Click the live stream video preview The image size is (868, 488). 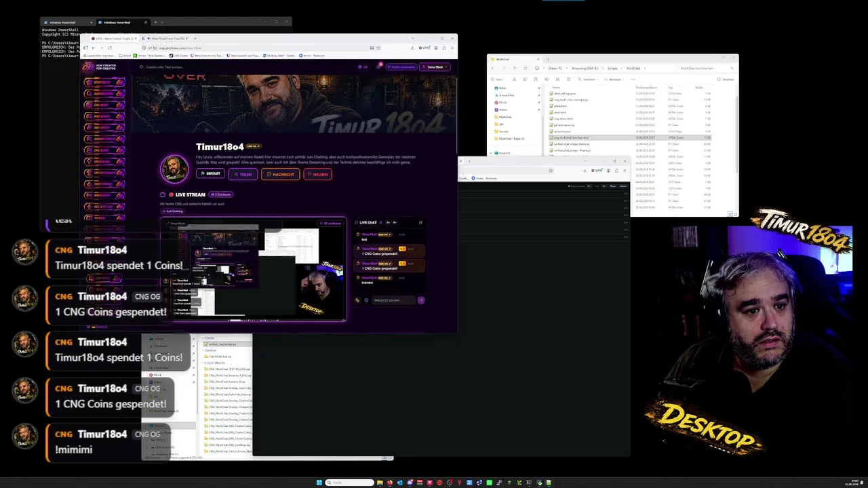click(x=253, y=269)
